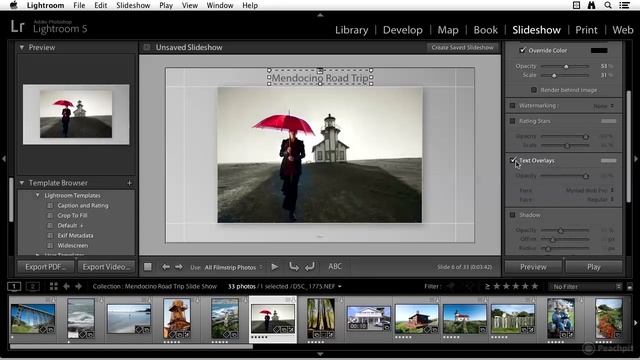Screen dimensions: 640x360
Task: Click the Preview button in right panel
Action: click(x=533, y=267)
